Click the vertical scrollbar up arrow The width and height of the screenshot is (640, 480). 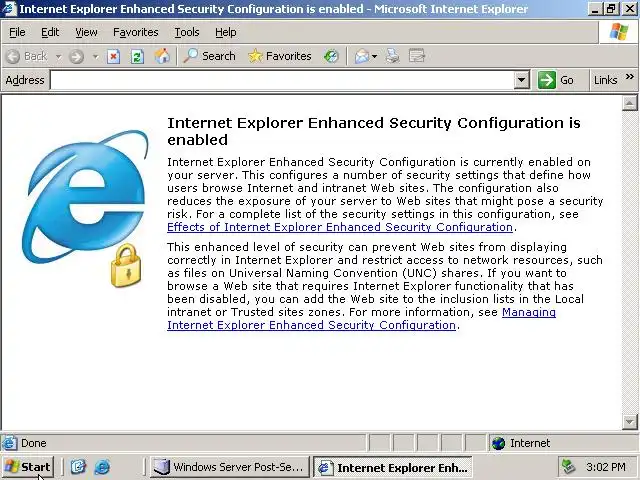629,103
